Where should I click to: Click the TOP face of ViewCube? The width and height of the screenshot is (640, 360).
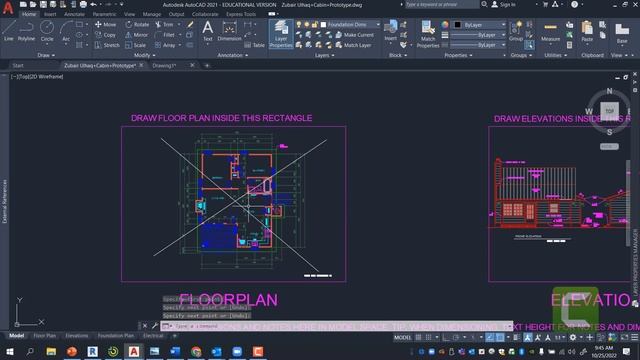609,111
